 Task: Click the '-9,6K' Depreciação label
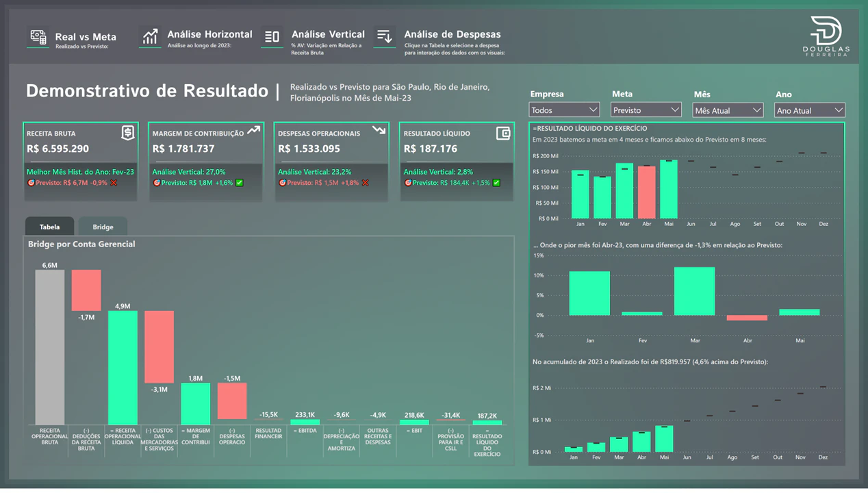point(341,414)
